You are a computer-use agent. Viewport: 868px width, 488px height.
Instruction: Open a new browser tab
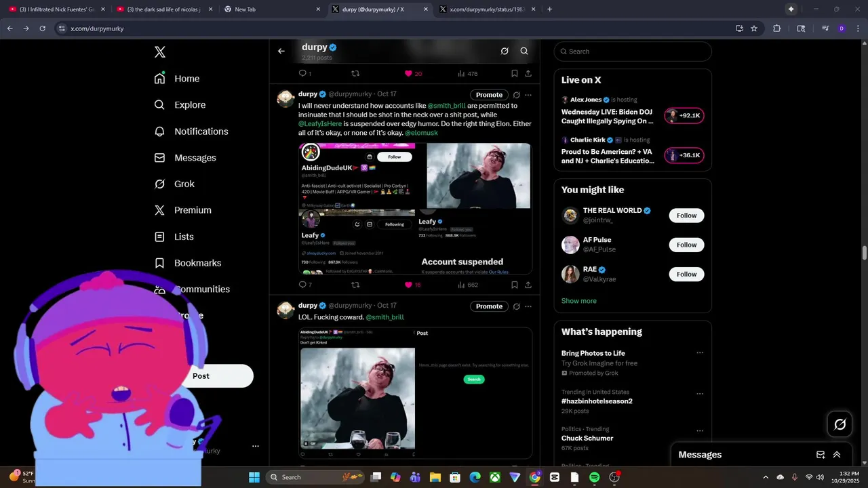[549, 9]
